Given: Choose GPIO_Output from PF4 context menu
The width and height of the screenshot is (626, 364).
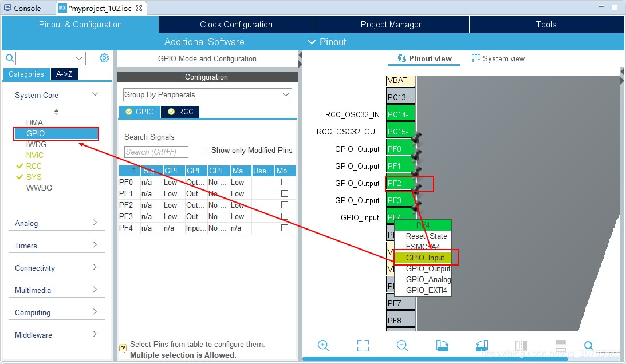Looking at the screenshot, I should 428,268.
